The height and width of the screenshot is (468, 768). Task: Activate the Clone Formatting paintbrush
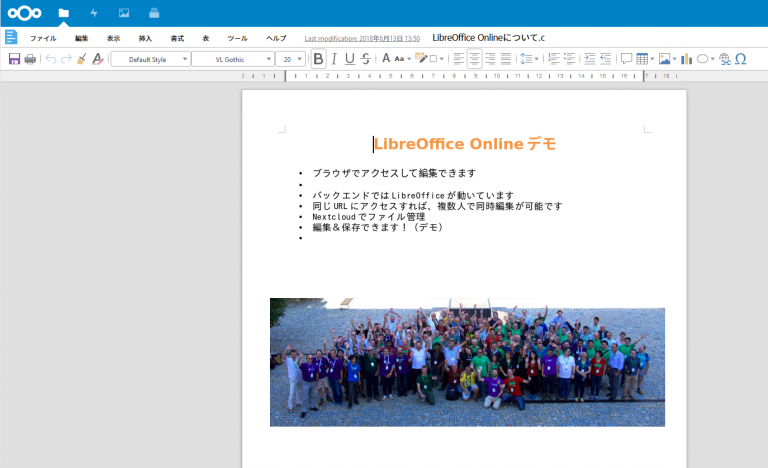point(82,59)
